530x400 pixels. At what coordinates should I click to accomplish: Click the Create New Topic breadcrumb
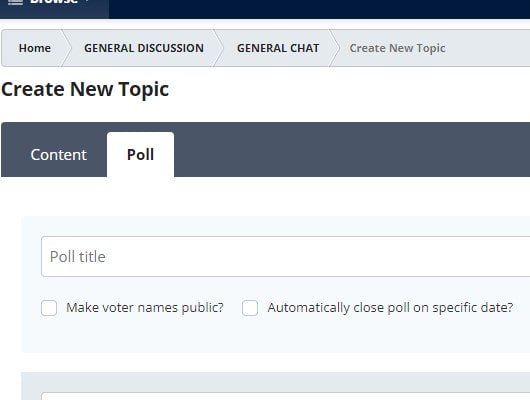coord(397,48)
